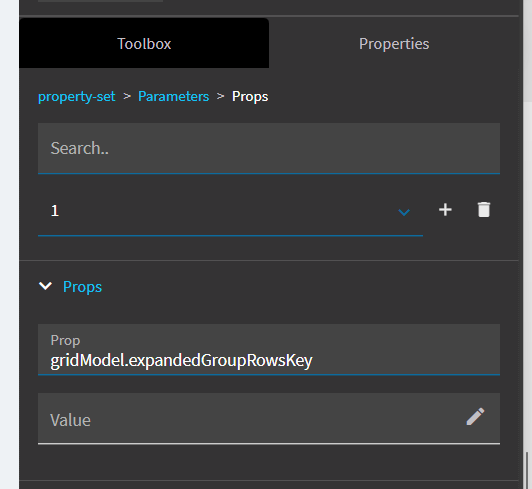Viewport: 532px width, 489px height.
Task: Open the Value editor via pencil icon
Action: [x=475, y=417]
